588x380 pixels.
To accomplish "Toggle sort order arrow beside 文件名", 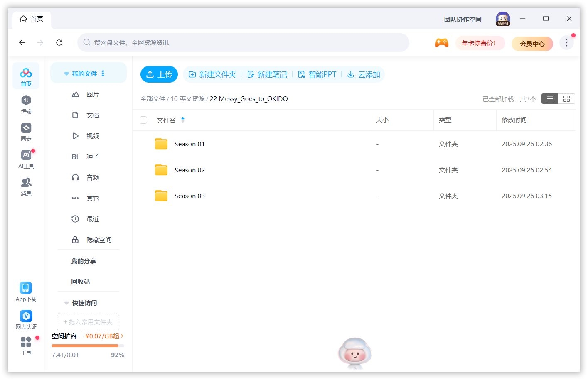I will [x=183, y=120].
